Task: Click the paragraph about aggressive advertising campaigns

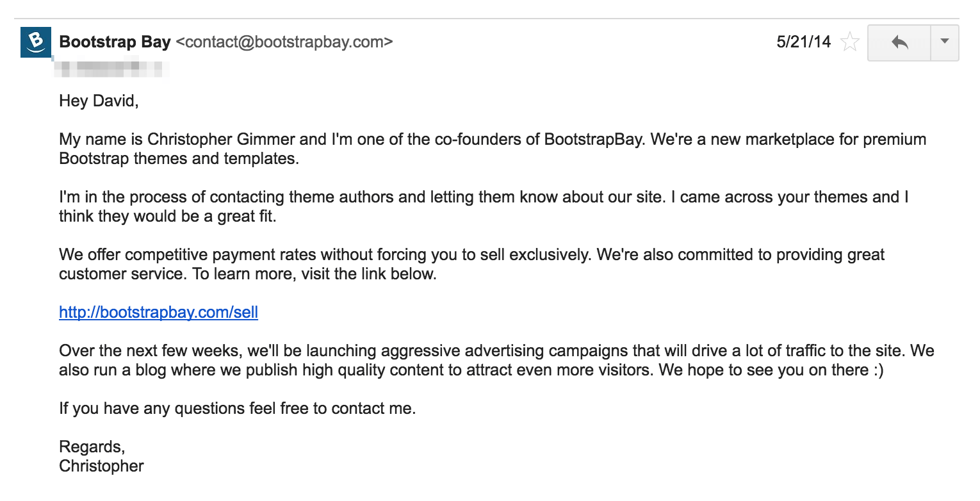Action: [x=496, y=360]
